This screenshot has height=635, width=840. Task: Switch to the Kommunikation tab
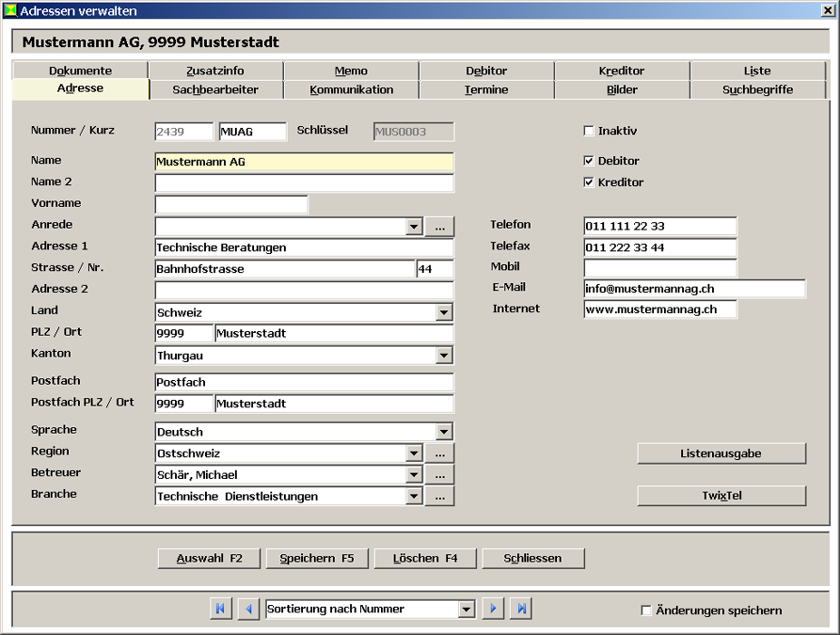pos(351,90)
